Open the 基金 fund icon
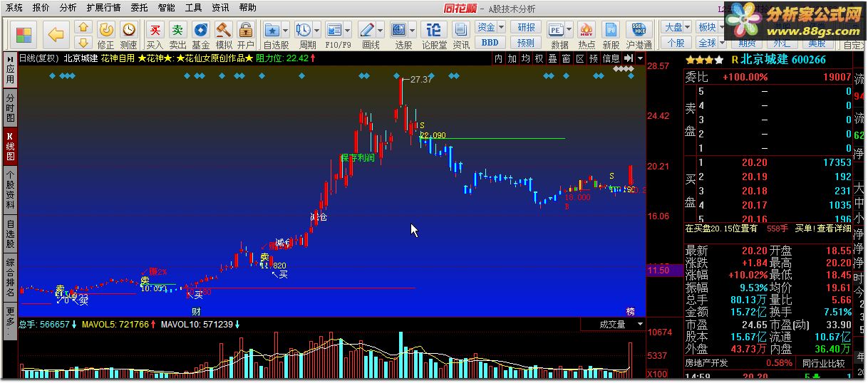This screenshot has height=383, width=868. [x=201, y=30]
